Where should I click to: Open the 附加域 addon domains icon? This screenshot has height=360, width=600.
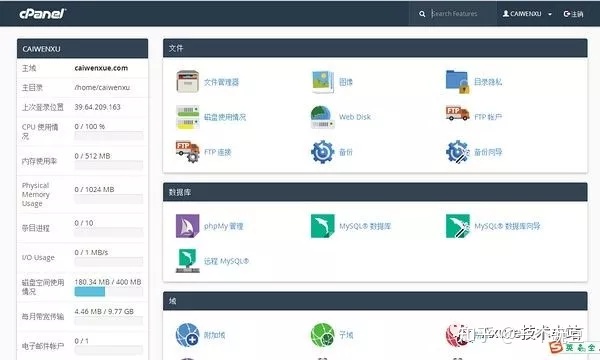coord(188,335)
